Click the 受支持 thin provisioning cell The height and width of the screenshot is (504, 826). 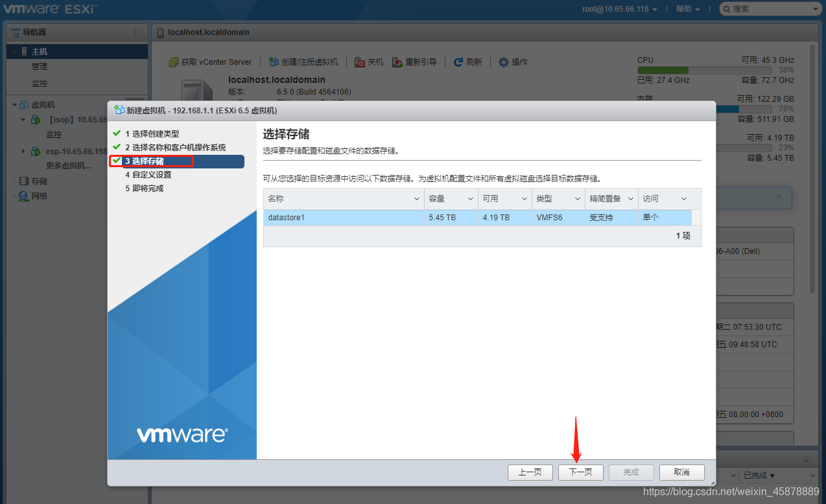tap(611, 218)
